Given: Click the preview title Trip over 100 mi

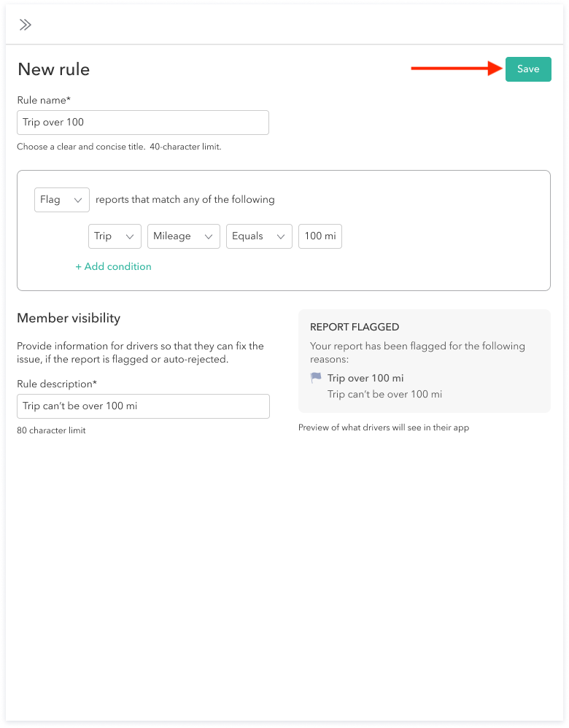Looking at the screenshot, I should pos(365,378).
